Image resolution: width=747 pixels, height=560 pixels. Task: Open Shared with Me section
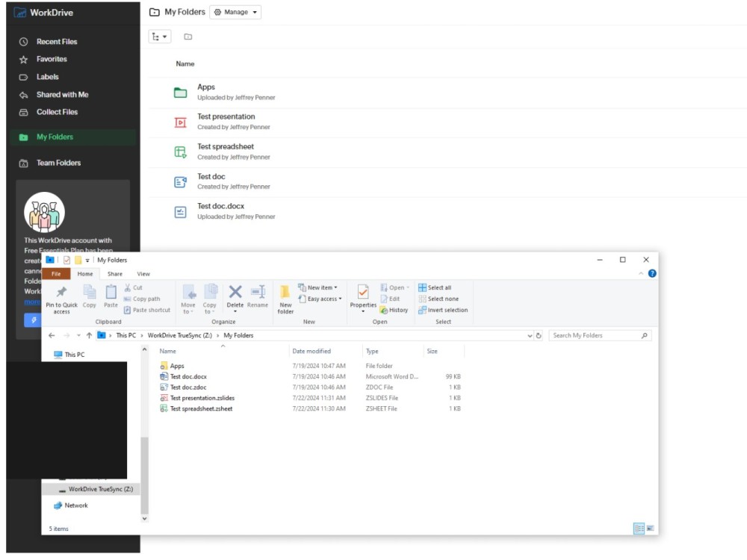pyautogui.click(x=62, y=94)
